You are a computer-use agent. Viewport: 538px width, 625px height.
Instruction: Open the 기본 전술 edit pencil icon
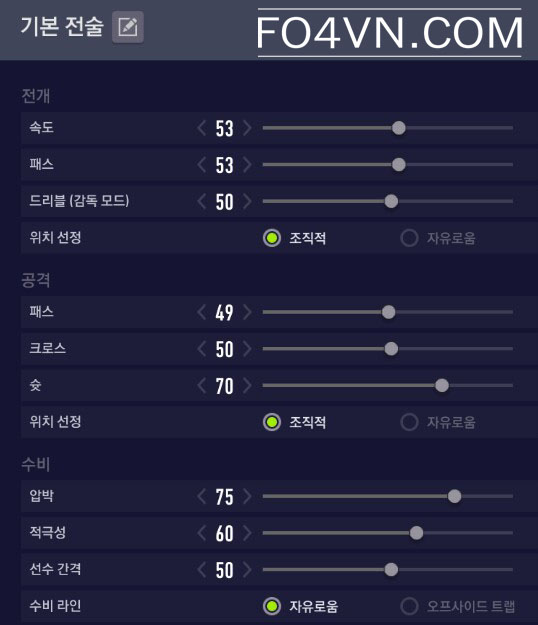[128, 27]
